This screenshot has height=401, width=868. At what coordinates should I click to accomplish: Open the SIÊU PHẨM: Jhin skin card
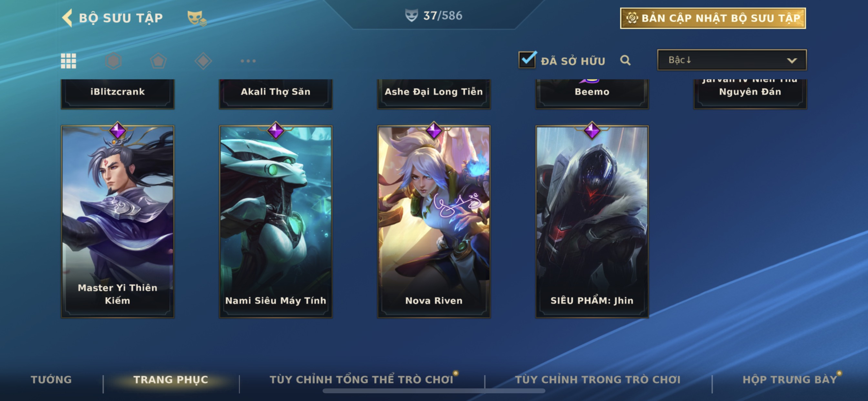click(592, 221)
